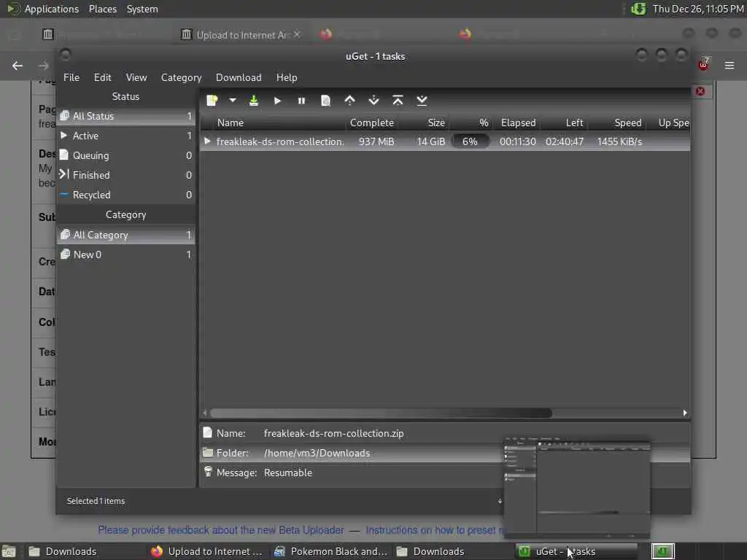Click the 1455 KiB/s speed value
This screenshot has height=560, width=747.
[x=619, y=141]
